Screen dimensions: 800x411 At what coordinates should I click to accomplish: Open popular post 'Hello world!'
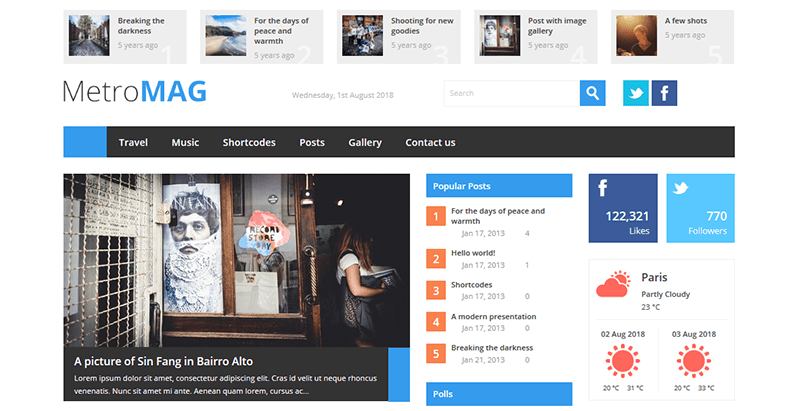click(473, 253)
